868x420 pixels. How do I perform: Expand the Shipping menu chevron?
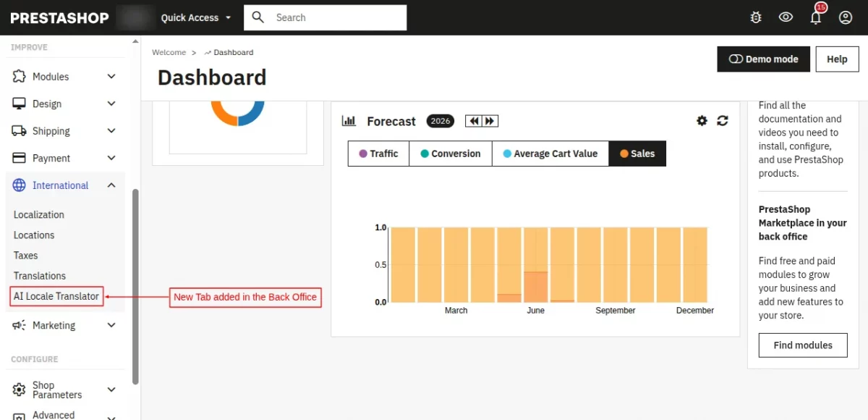pos(111,131)
